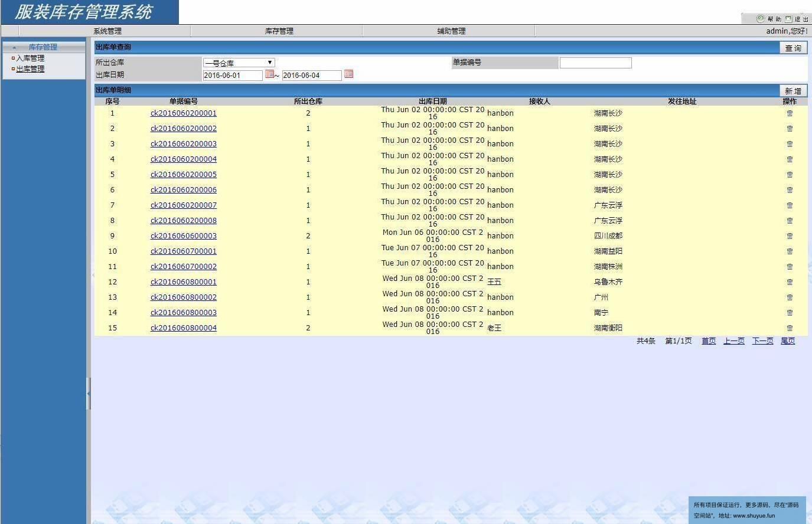This screenshot has width=812, height=524.
Task: Open order ck2016060800002 link
Action: 184,297
